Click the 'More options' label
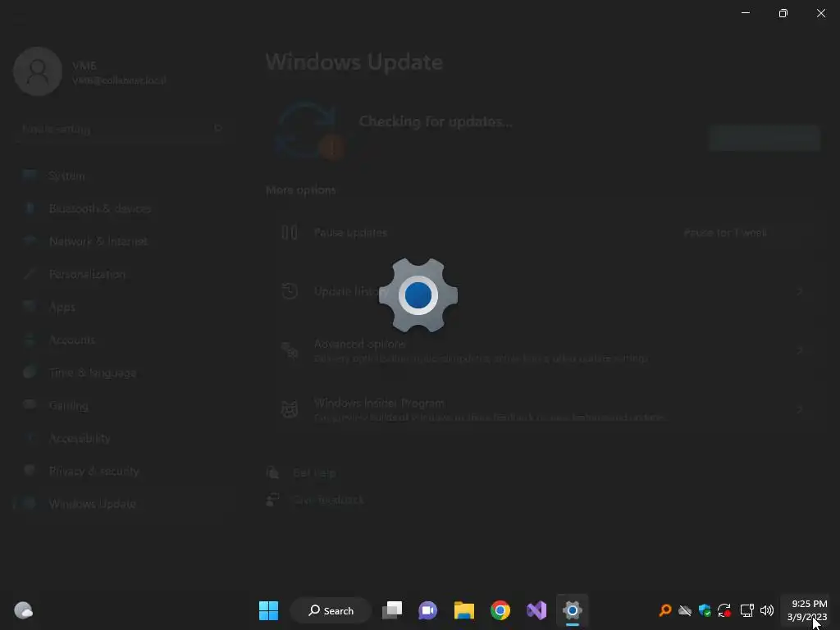 (x=300, y=190)
